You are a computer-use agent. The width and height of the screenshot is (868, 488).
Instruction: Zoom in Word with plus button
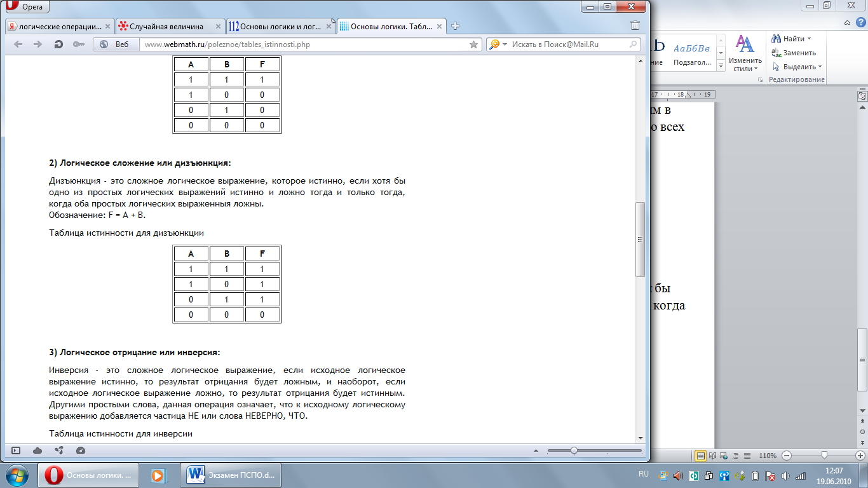tap(860, 456)
